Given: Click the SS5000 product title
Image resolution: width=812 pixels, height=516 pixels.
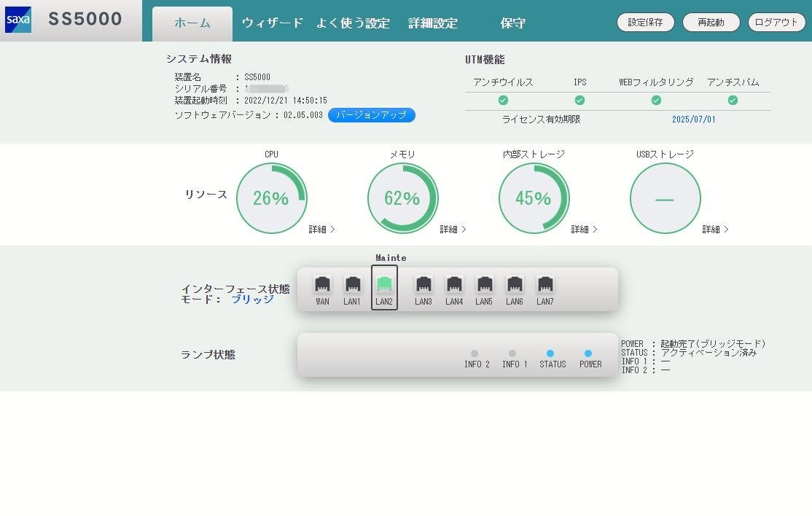Looking at the screenshot, I should click(x=85, y=19).
